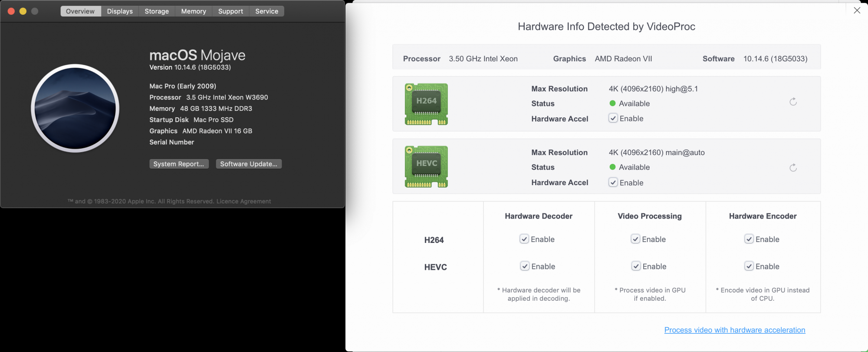Click the 'Serial Number' label
Image resolution: width=868 pixels, height=352 pixels.
click(172, 142)
